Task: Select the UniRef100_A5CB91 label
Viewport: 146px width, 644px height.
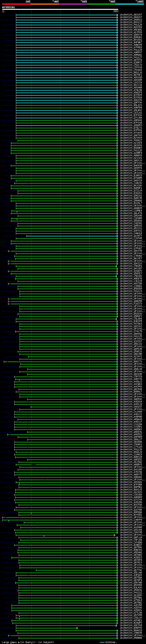Action: point(131,30)
